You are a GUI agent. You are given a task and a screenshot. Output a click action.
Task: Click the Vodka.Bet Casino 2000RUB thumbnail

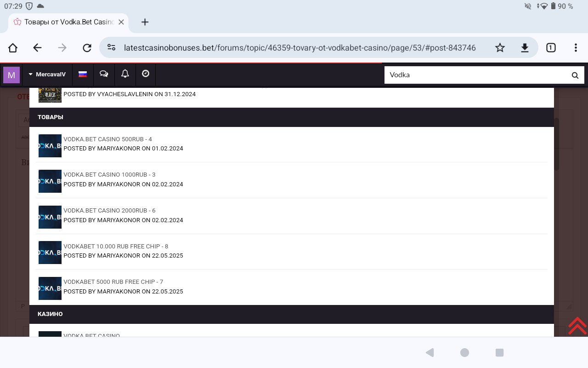click(x=50, y=217)
